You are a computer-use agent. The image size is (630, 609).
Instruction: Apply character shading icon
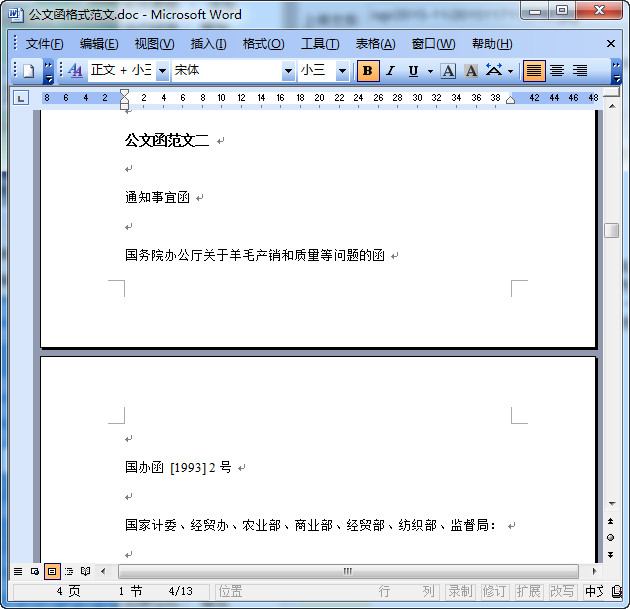click(x=471, y=71)
